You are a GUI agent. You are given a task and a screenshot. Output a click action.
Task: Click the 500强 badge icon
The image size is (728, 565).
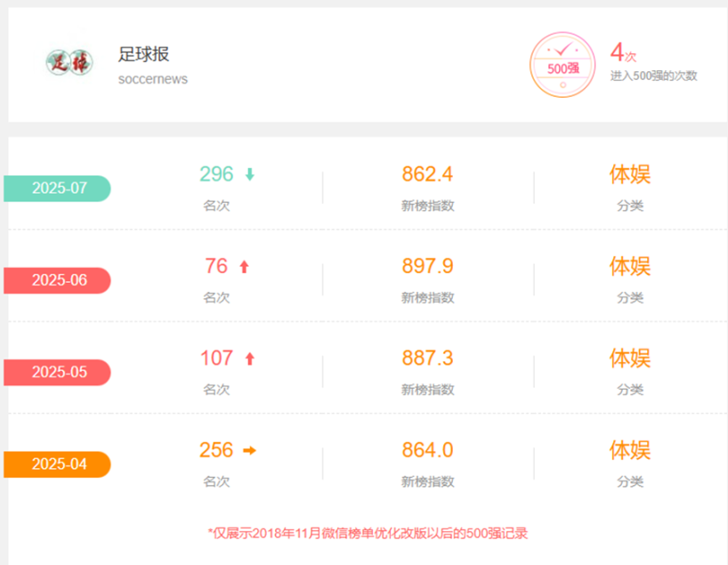tap(562, 65)
